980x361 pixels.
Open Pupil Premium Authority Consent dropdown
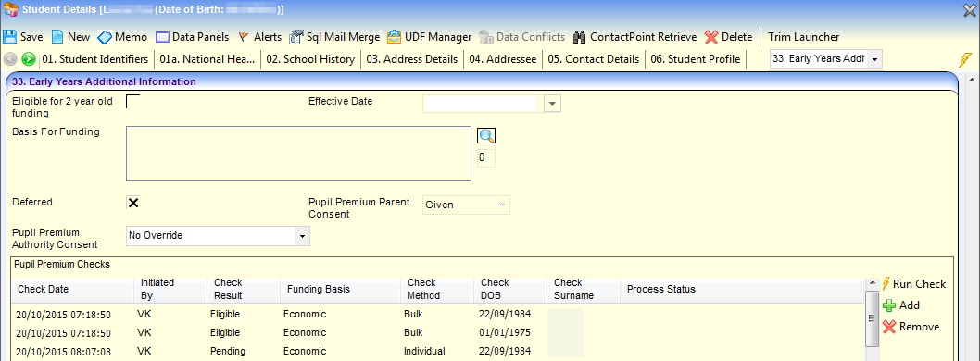[x=302, y=236]
